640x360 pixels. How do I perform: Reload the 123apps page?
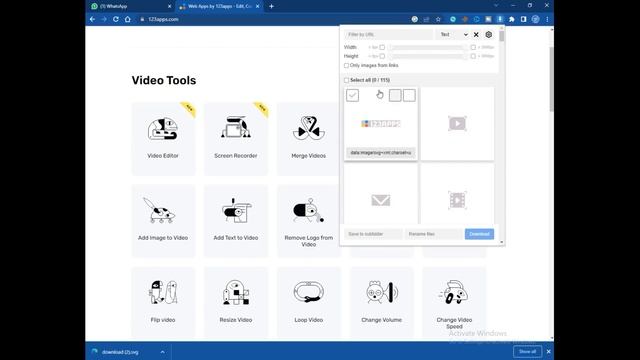tap(116, 19)
